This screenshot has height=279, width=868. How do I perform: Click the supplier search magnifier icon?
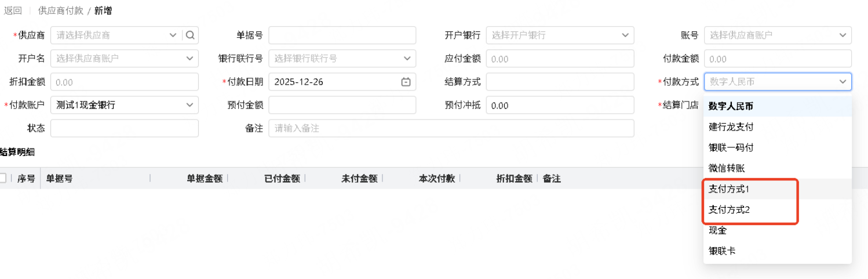(191, 35)
